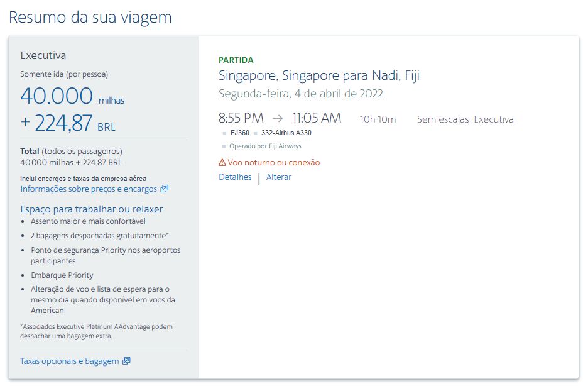
Task: Click Somente ida (por pessoa) label
Action: [64, 74]
